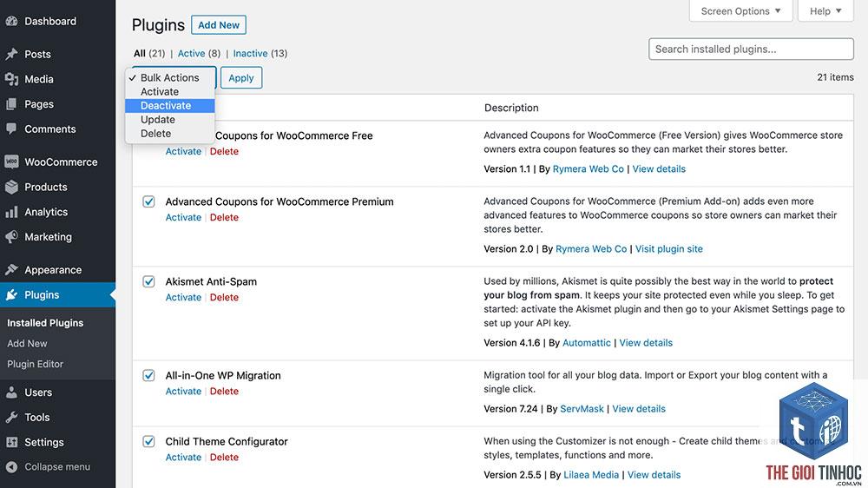Open Installed Plugins submenu item
Viewport: 868px width, 488px height.
(45, 323)
